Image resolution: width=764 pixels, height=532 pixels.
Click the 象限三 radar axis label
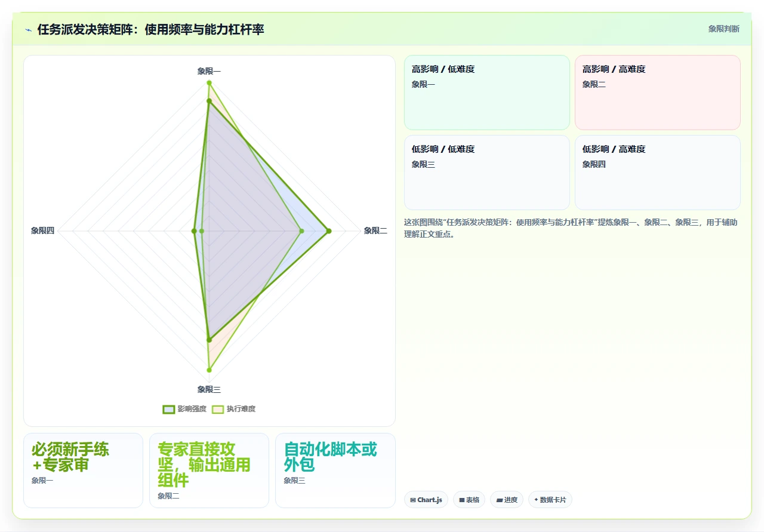click(209, 389)
